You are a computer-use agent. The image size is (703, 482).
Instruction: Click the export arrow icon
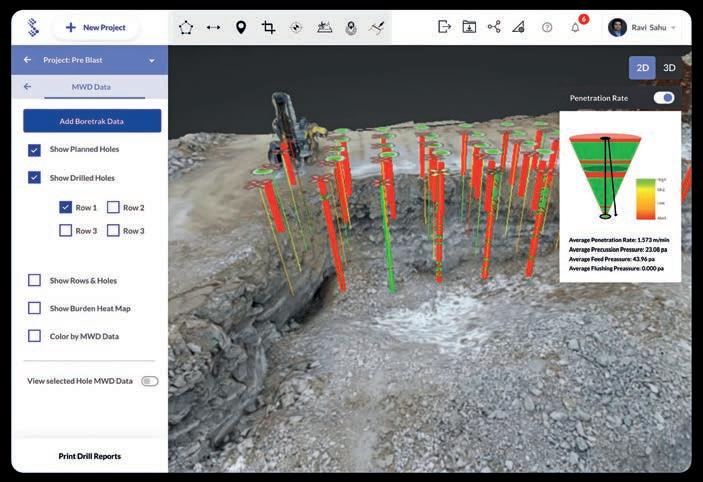pyautogui.click(x=444, y=27)
